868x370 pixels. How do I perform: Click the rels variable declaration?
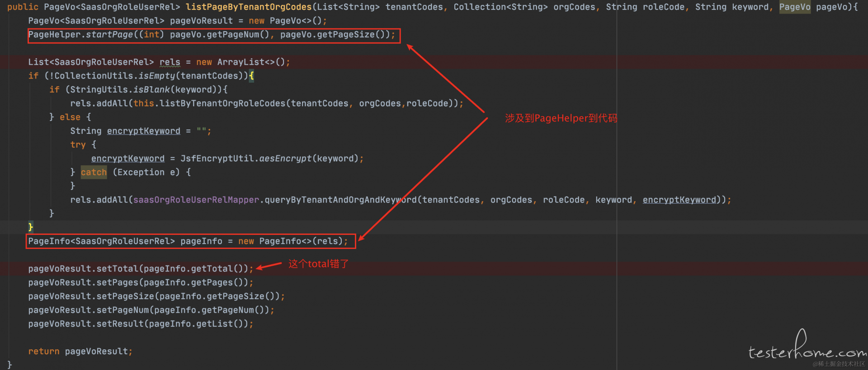[170, 62]
